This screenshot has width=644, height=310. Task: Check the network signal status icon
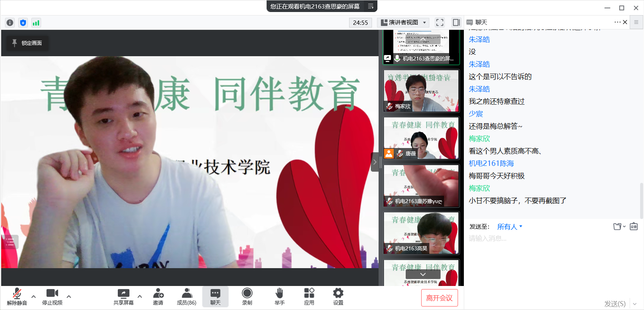tap(36, 22)
